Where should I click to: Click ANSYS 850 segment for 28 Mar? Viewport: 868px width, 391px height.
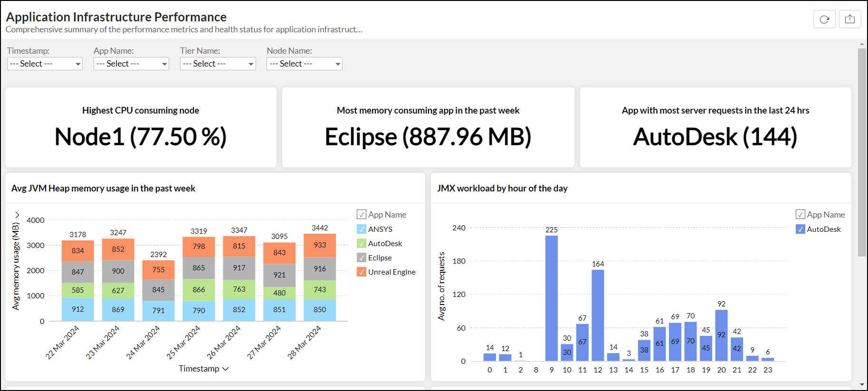[320, 310]
